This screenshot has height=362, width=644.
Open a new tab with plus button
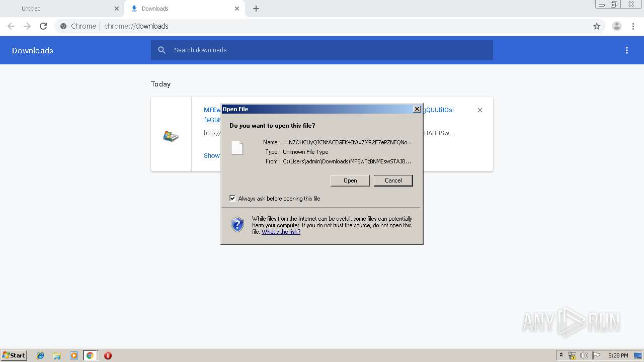click(x=256, y=9)
